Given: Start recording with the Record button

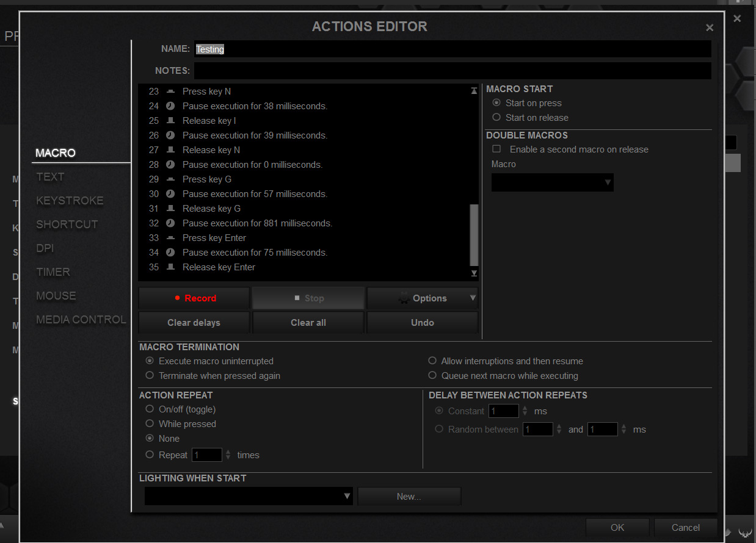Looking at the screenshot, I should click(194, 298).
